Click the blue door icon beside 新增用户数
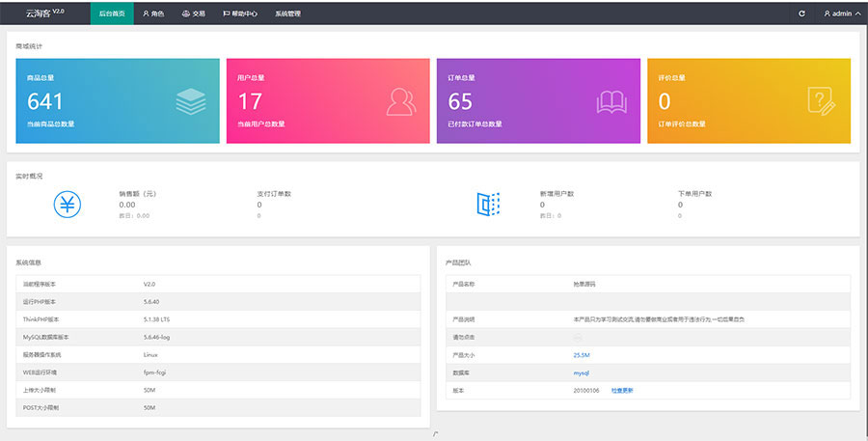This screenshot has width=868, height=441. pos(489,204)
